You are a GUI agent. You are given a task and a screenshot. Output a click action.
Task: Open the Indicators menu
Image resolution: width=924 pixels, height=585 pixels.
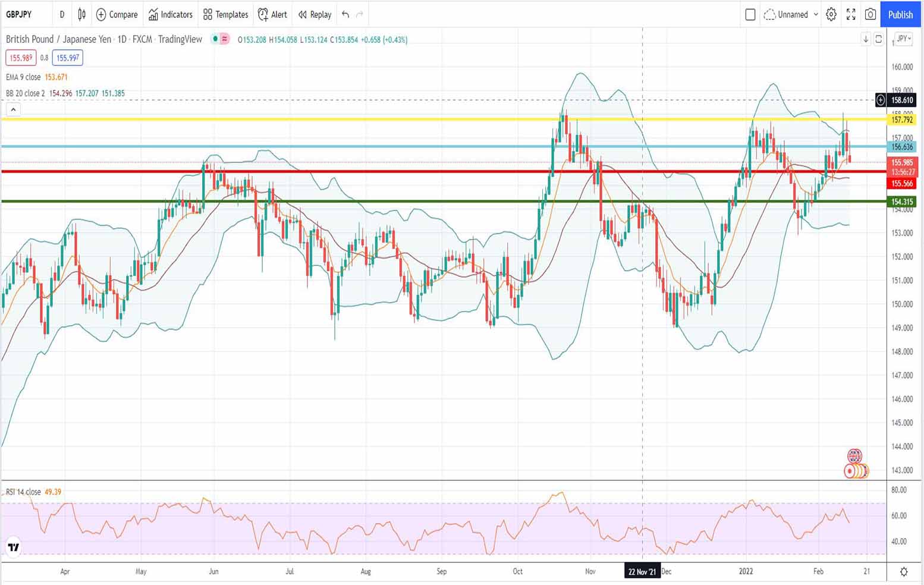(x=171, y=14)
